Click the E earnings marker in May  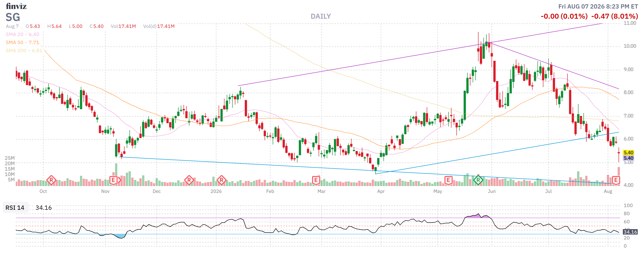(x=448, y=180)
